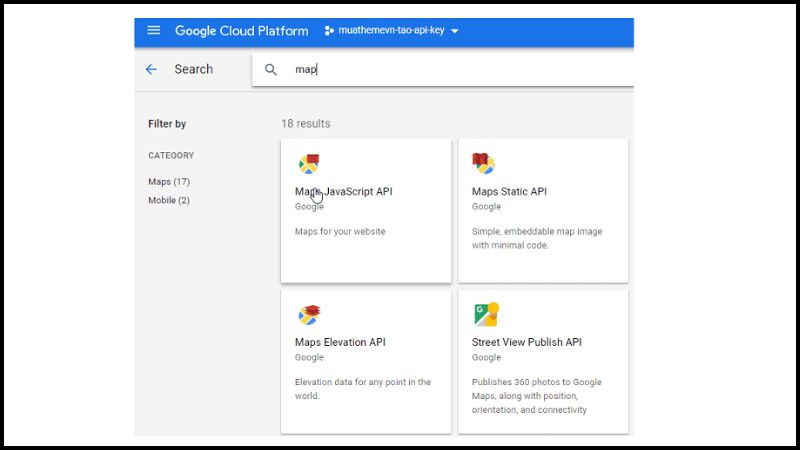The image size is (800, 450).
Task: Click the project dropdown arrow
Action: 455,31
